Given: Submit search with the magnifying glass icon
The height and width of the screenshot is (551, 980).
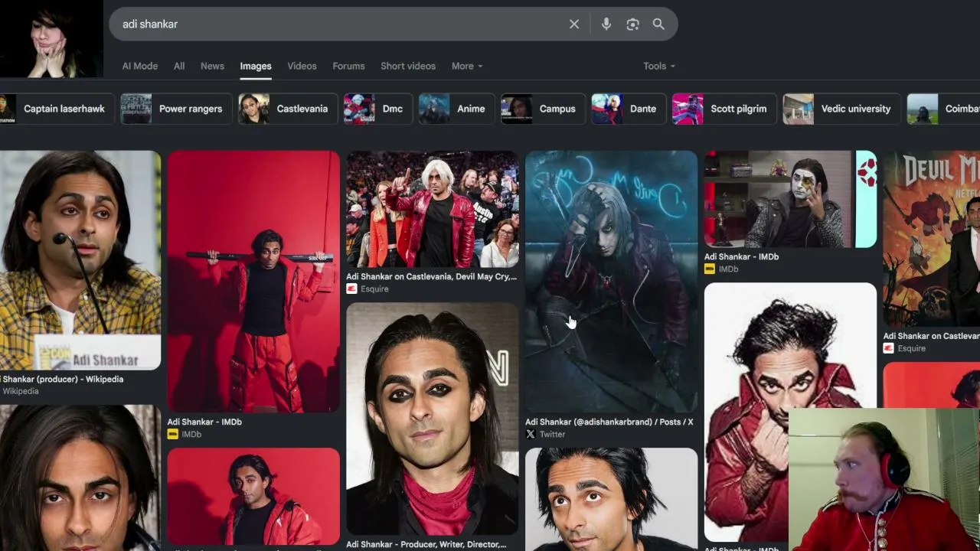Looking at the screenshot, I should click(x=658, y=24).
